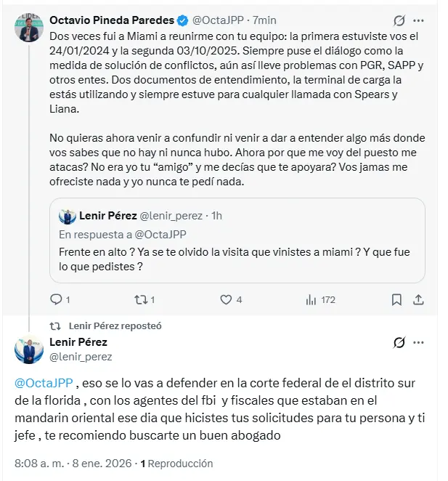
Task: Open Lenir Pérez's profile avatar
Action: (x=29, y=349)
